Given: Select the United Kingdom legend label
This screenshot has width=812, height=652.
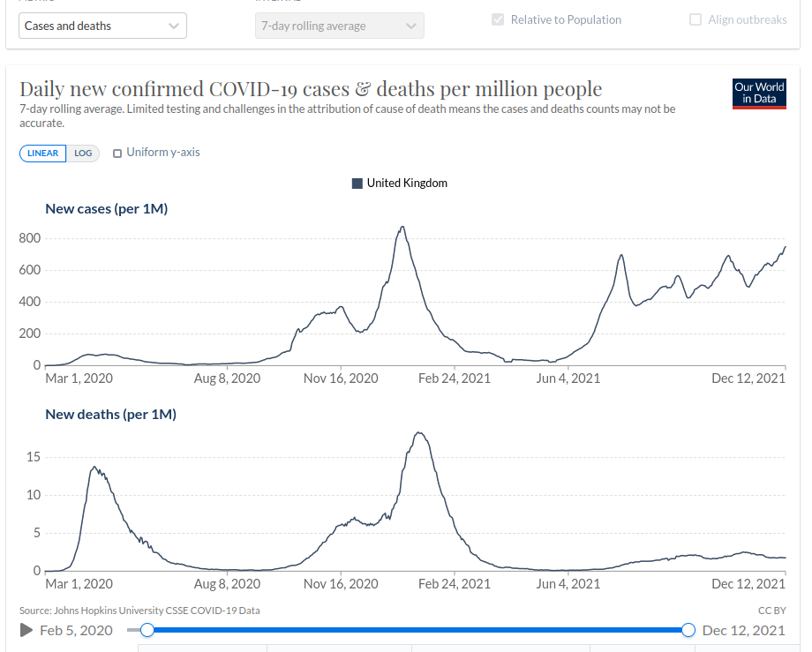Looking at the screenshot, I should pos(407,184).
